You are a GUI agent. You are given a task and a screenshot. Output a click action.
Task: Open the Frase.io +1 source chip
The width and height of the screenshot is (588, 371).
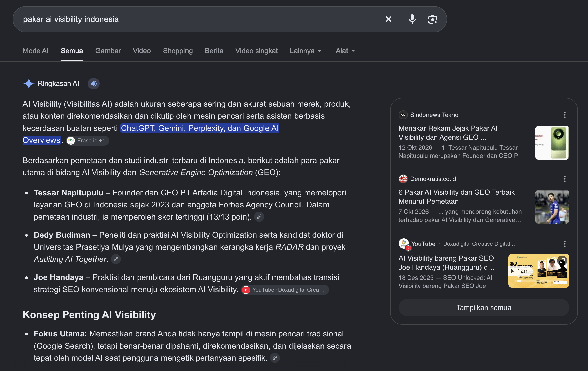coord(88,141)
